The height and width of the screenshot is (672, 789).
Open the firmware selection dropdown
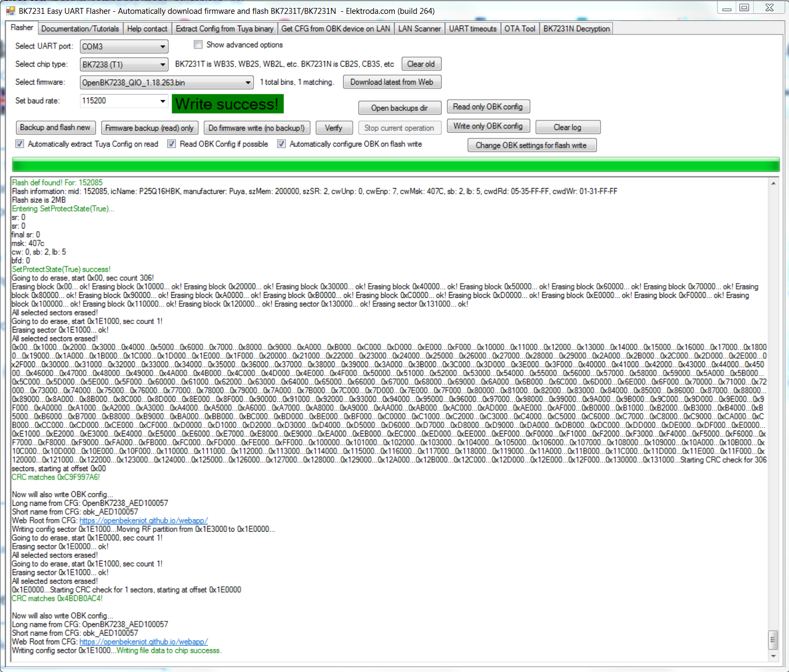[167, 83]
